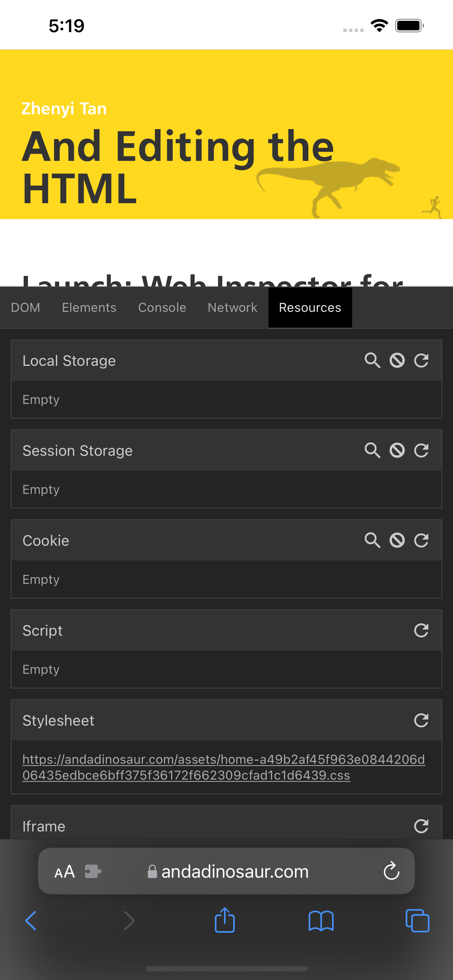Viewport: 453px width, 980px height.
Task: Refresh the Local Storage panel
Action: 422,360
